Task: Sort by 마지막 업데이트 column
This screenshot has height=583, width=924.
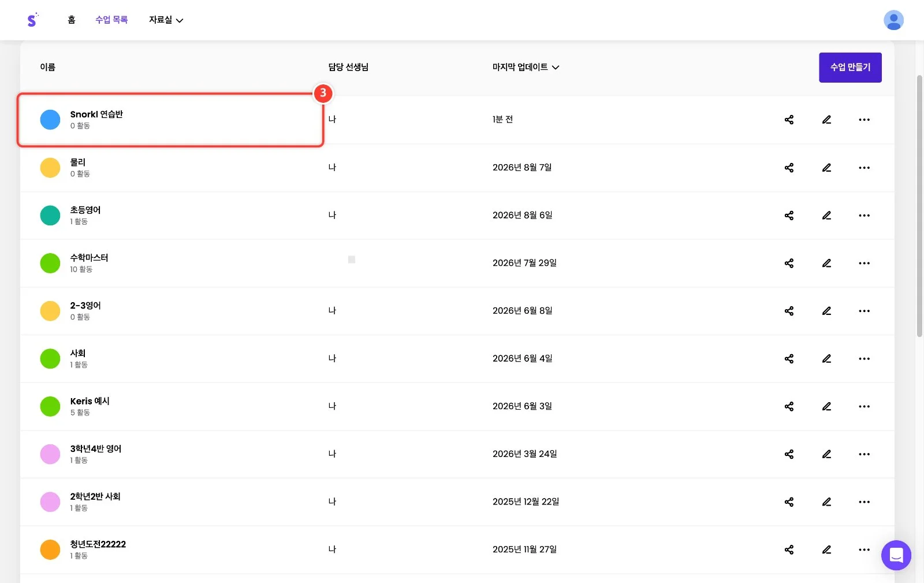Action: click(x=526, y=67)
